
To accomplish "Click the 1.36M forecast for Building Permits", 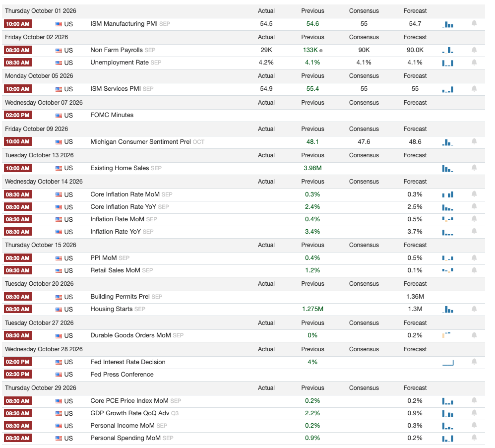I will 415,297.
